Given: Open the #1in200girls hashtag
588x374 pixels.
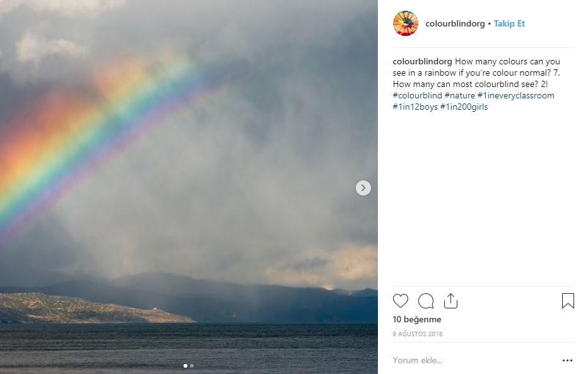Looking at the screenshot, I should (x=464, y=107).
